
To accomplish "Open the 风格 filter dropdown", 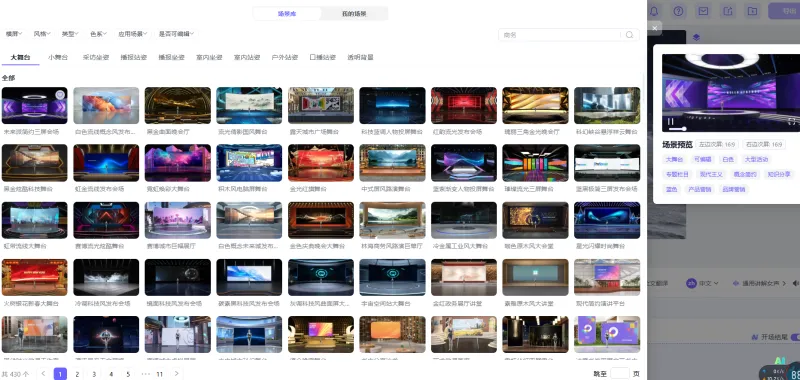I will tap(42, 34).
